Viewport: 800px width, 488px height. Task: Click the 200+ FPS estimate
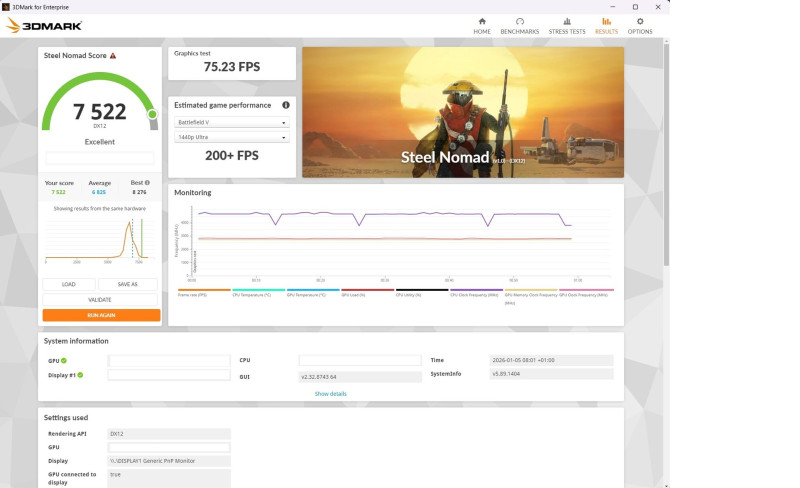pyautogui.click(x=232, y=156)
